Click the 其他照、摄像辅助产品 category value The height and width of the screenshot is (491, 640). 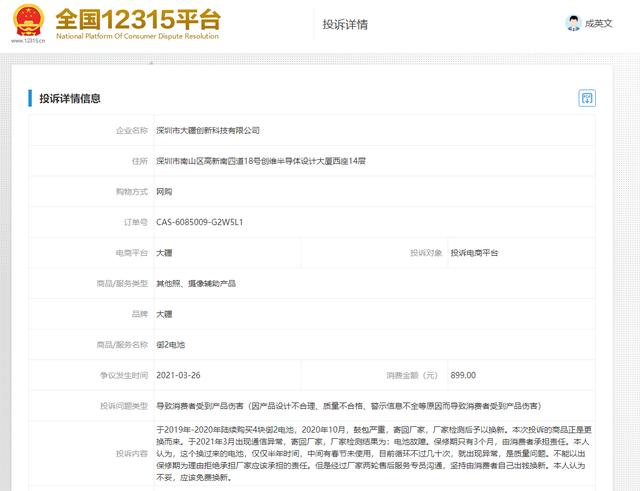tap(196, 284)
